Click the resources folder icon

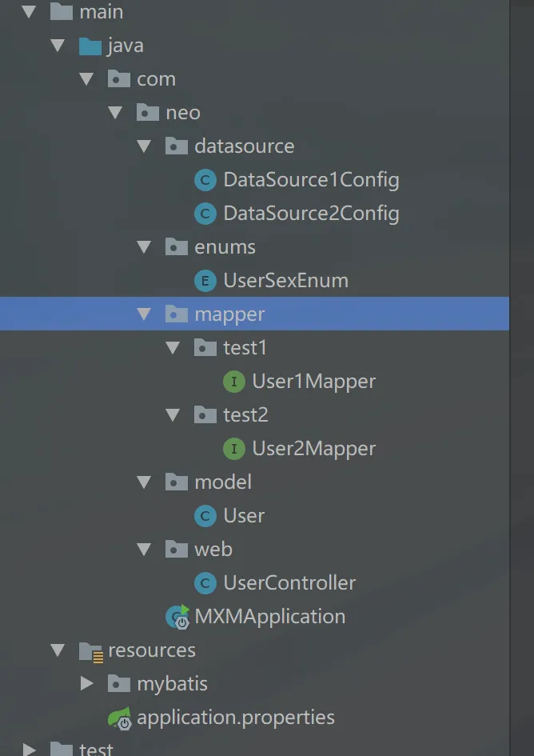pos(90,651)
